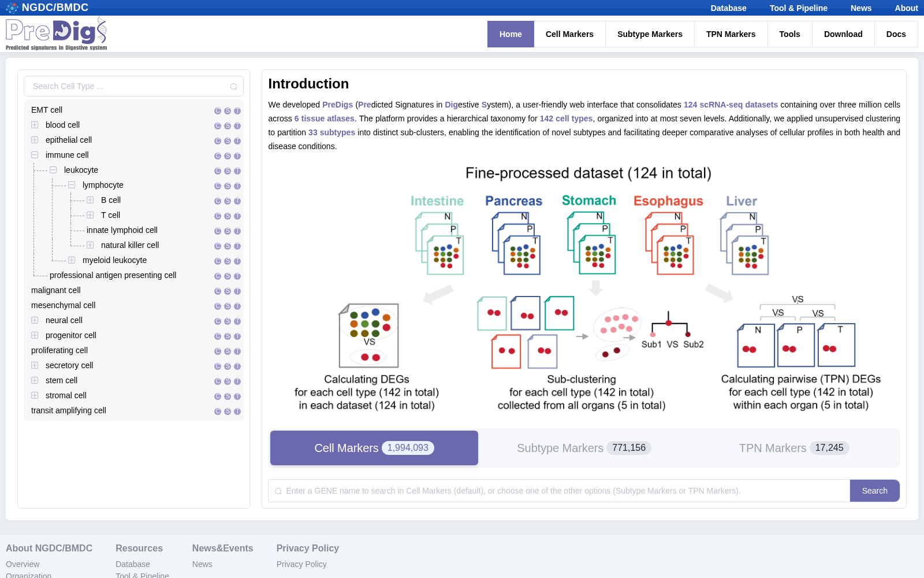
Task: Click the NGDC/BMDC logo in the top bar
Action: click(47, 8)
